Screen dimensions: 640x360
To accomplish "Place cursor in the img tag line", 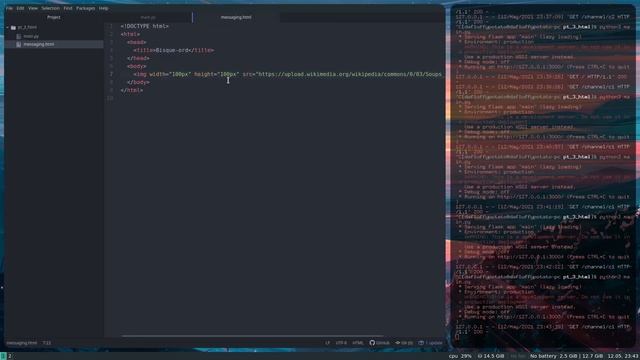I will (x=287, y=74).
